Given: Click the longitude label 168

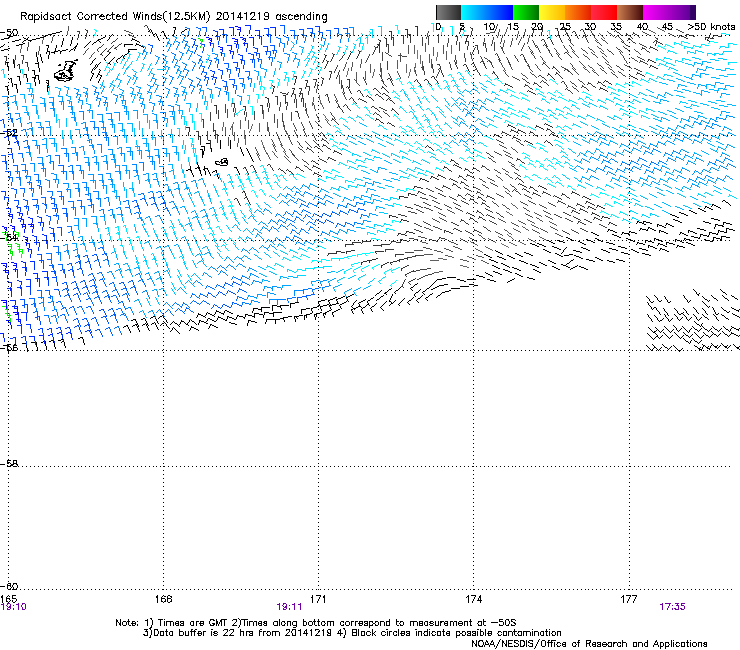Looking at the screenshot, I should click(163, 599).
